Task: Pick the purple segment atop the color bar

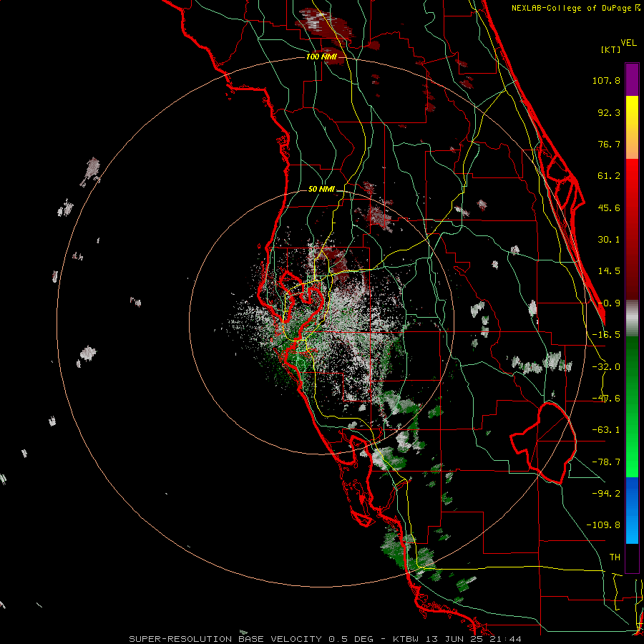Action: (632, 79)
